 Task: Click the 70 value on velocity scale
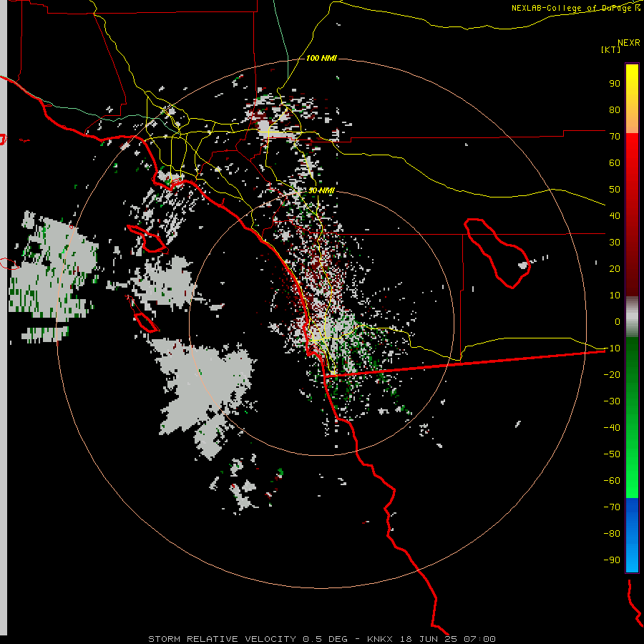tap(615, 137)
